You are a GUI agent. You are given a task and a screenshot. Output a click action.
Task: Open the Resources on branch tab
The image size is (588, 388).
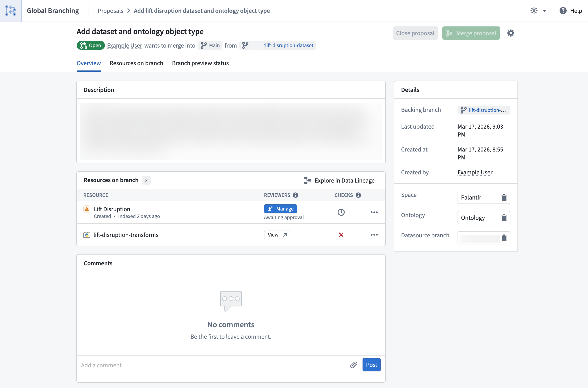point(136,63)
